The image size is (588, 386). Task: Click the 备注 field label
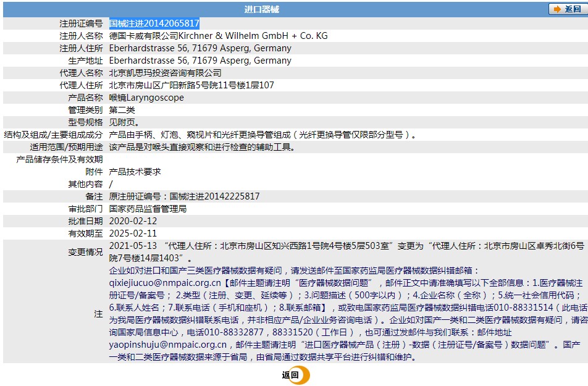coord(94,196)
